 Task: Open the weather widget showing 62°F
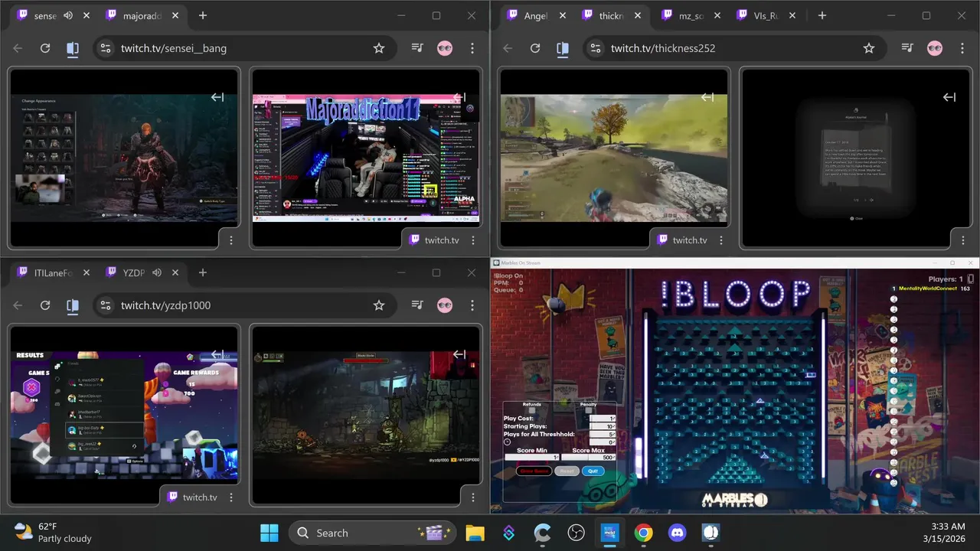54,533
